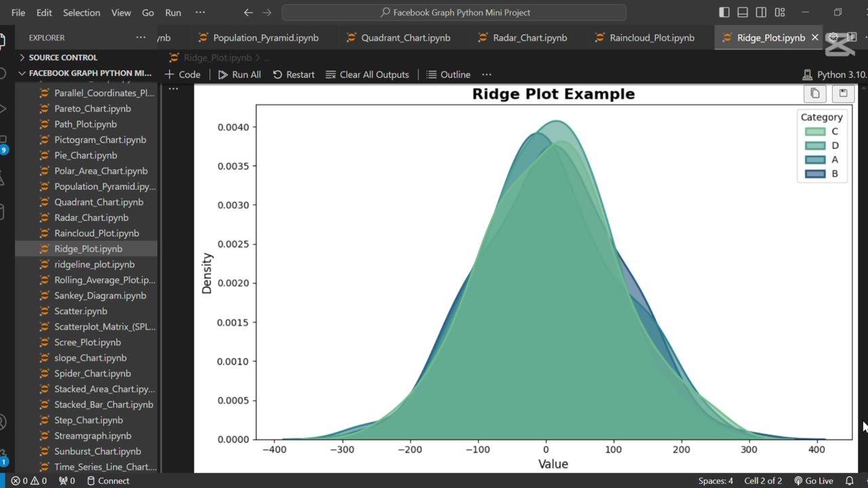Open Explorer views and more actions menu
Screen dimensions: 868x488
140,38
